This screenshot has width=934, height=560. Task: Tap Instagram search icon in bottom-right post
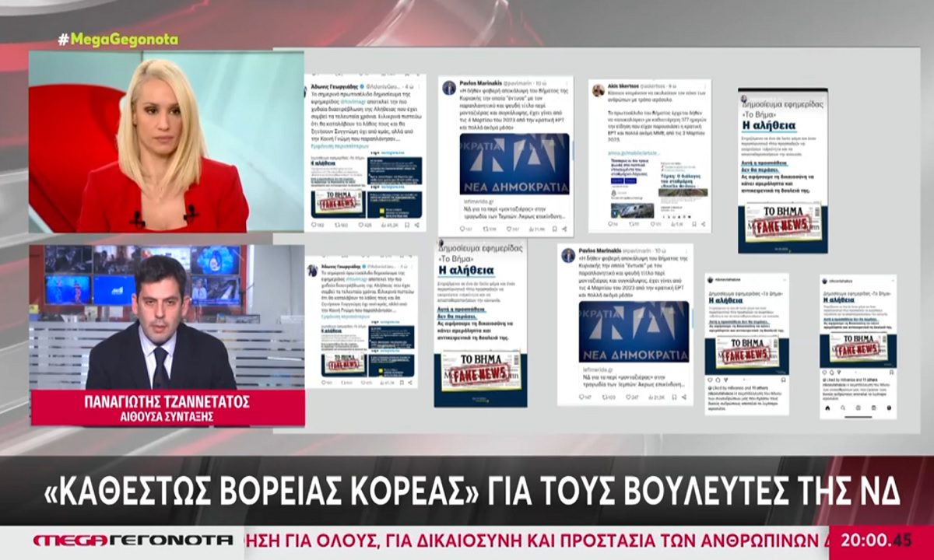pos(844,408)
